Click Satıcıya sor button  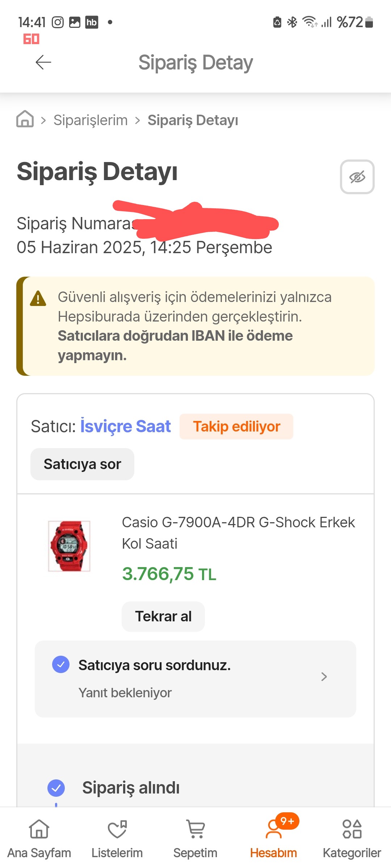tap(82, 464)
